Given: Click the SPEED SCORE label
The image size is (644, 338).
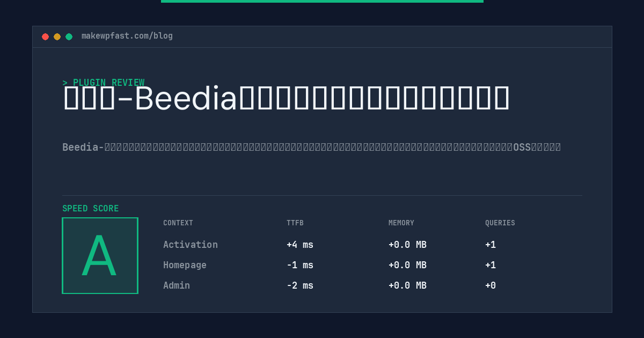Looking at the screenshot, I should (x=91, y=209).
